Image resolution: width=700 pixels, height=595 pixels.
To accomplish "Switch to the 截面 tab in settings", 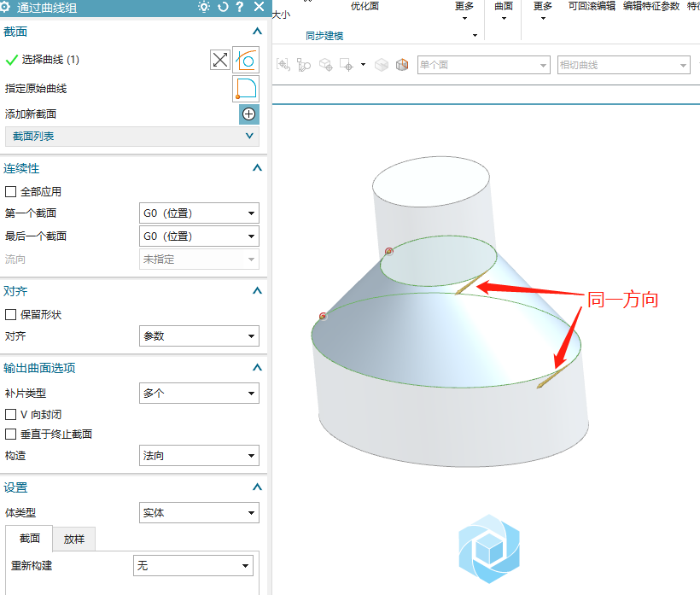I will coord(30,539).
